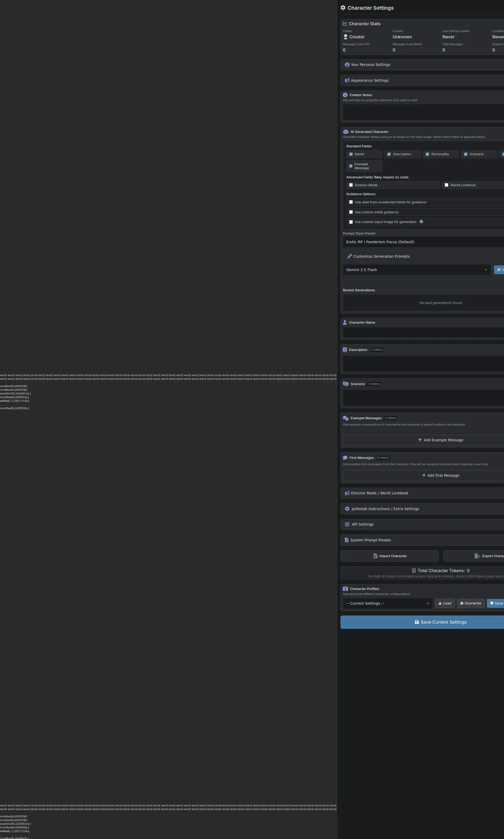Click the Description section icon
The height and width of the screenshot is (839, 504).
point(345,350)
